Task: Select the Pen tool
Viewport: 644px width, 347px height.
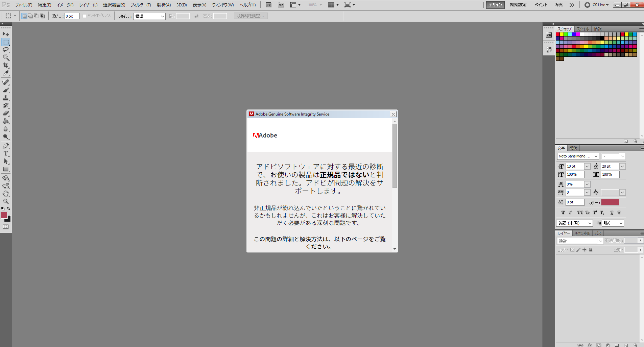Action: (x=6, y=146)
